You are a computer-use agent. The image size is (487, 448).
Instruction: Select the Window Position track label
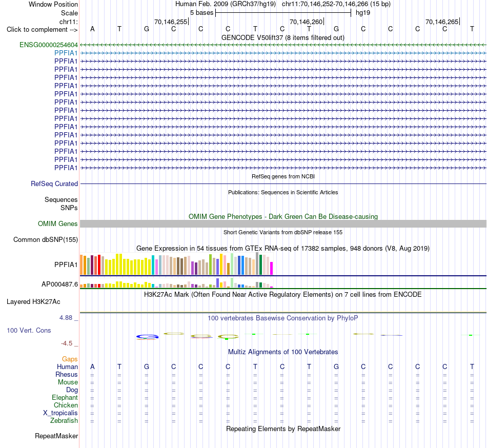click(x=53, y=4)
